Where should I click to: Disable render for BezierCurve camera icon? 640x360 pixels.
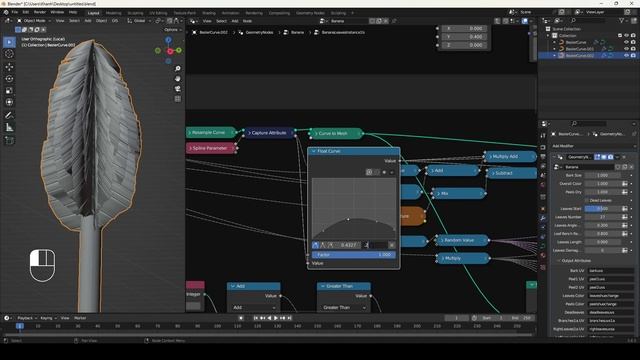(x=633, y=42)
